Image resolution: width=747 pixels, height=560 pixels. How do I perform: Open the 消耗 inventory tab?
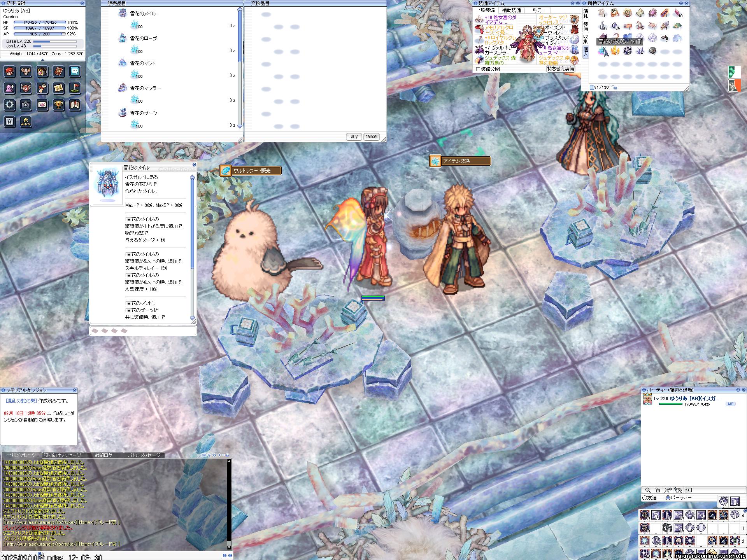click(x=586, y=14)
